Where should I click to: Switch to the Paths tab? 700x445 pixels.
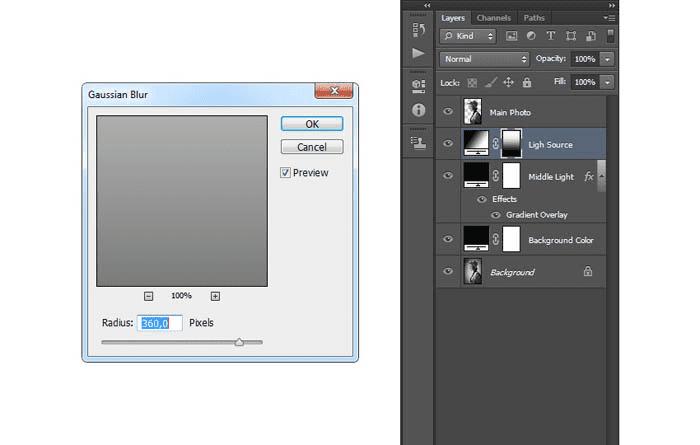pyautogui.click(x=534, y=18)
